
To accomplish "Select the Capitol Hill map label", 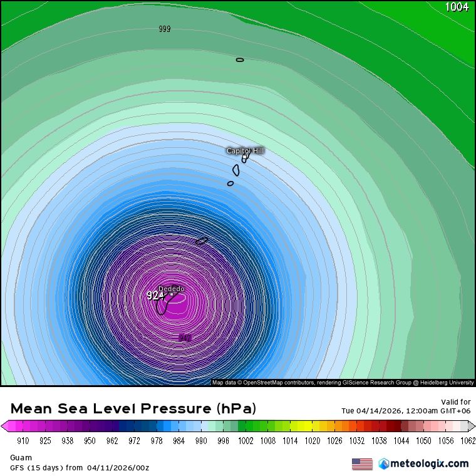I will [245, 151].
